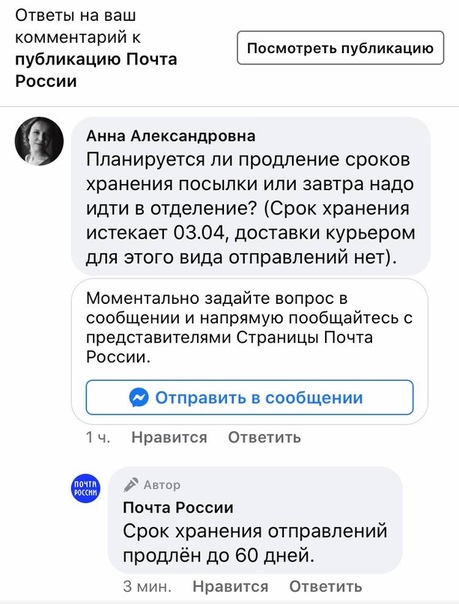Tap the Моментально задайте вопрос prompt text
Image resolution: width=459 pixels, height=604 pixels.
coord(249,328)
